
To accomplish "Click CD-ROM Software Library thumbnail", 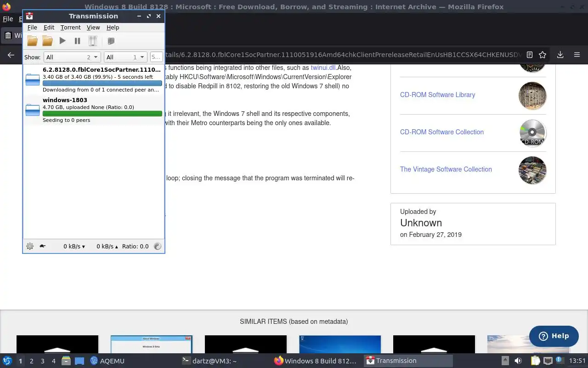I will (532, 96).
